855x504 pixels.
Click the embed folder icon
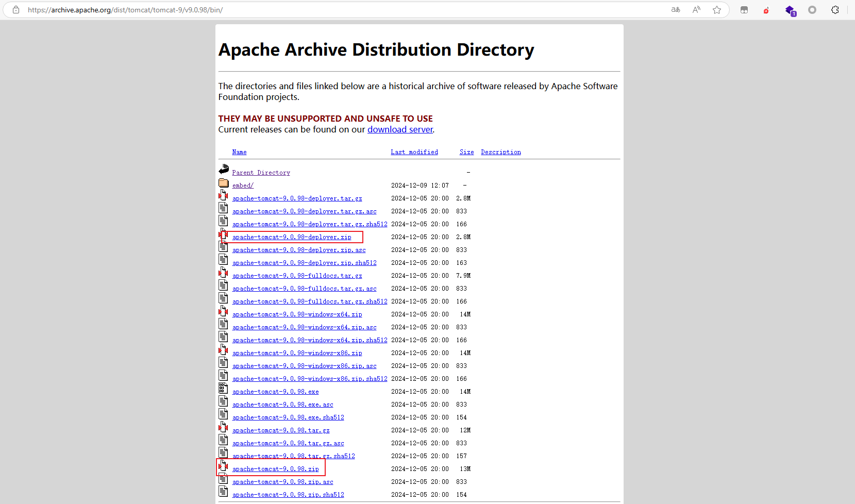pos(224,183)
